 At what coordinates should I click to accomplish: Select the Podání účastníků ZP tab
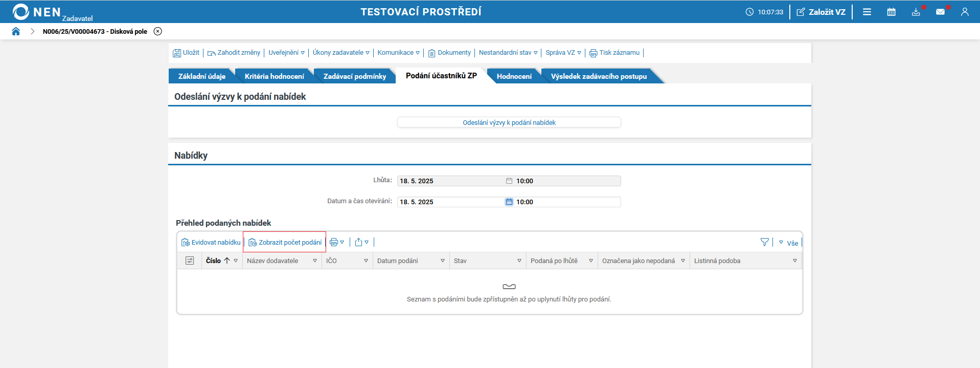click(441, 76)
